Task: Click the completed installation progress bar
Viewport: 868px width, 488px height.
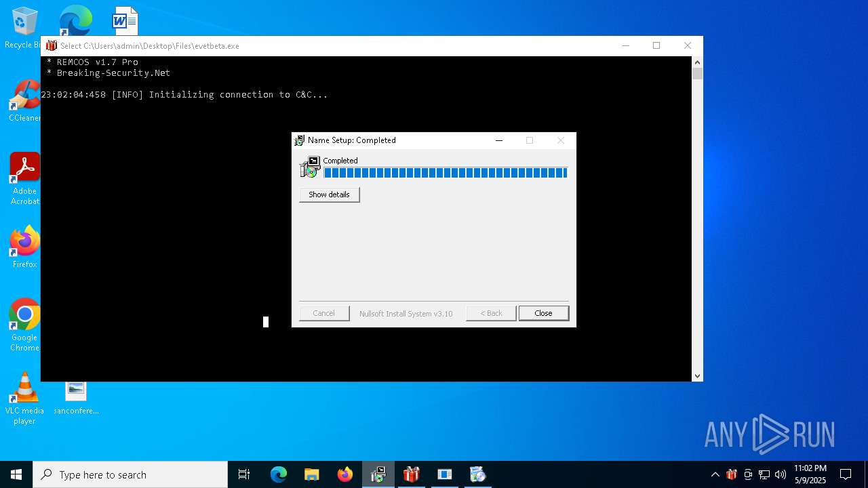Action: (x=446, y=173)
